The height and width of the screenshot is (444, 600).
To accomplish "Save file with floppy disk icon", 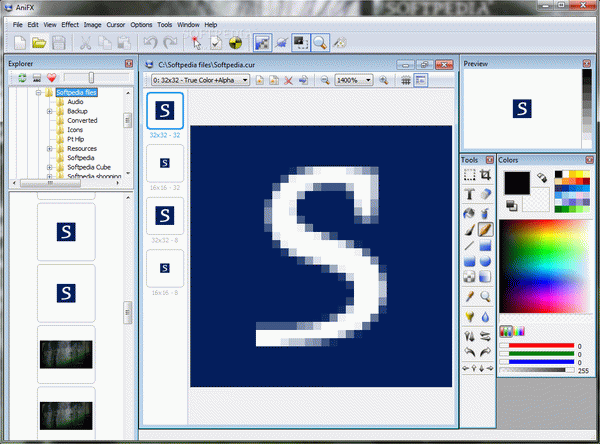I will click(59, 42).
